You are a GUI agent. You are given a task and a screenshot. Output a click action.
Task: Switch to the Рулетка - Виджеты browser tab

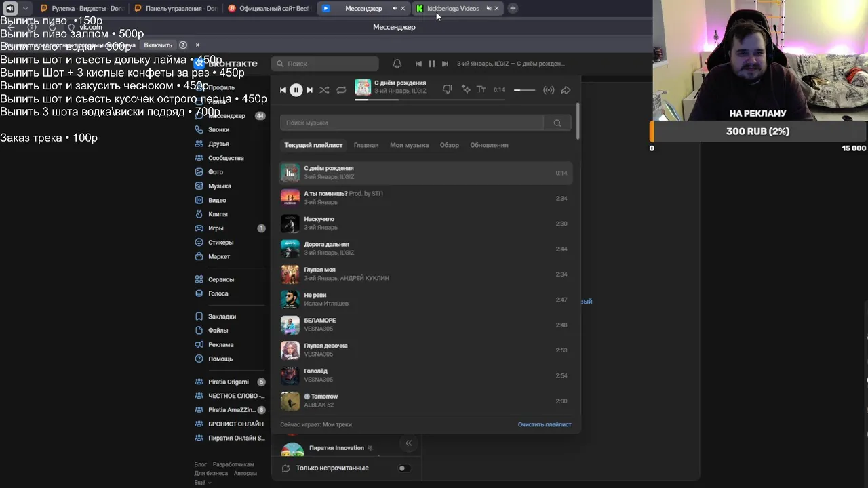coord(82,8)
